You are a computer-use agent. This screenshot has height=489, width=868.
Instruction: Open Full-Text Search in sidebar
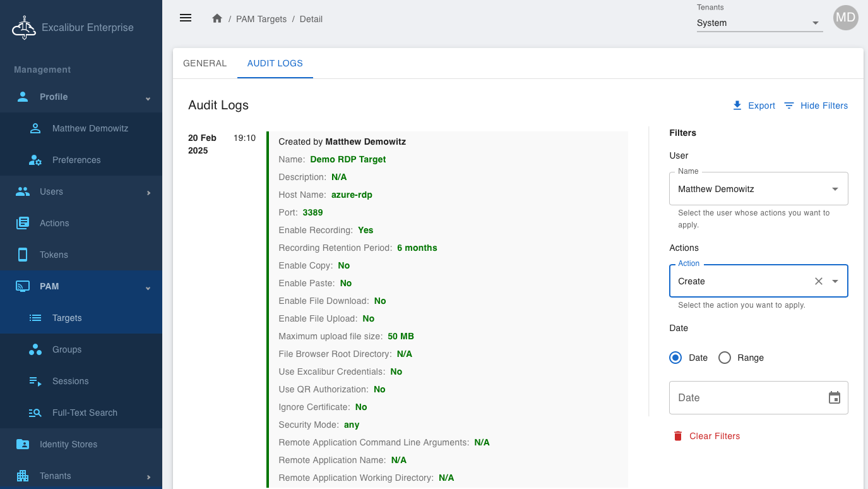85,413
